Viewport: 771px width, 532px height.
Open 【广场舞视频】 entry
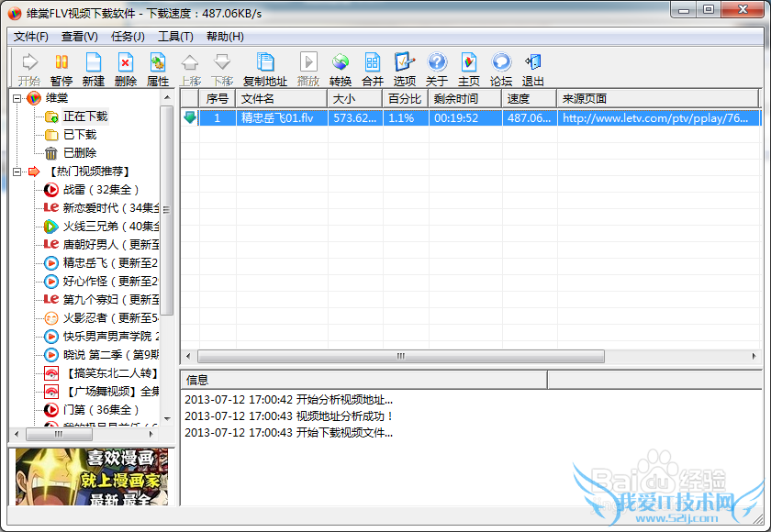coord(112,392)
